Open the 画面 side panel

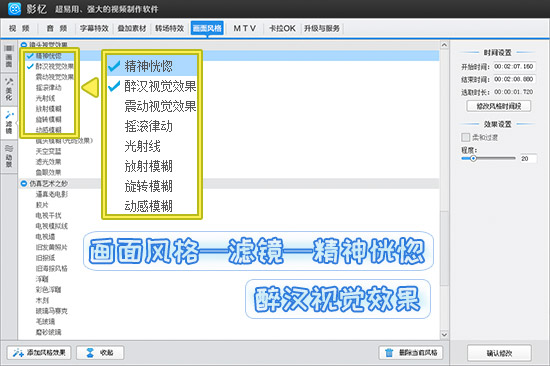pos(9,56)
